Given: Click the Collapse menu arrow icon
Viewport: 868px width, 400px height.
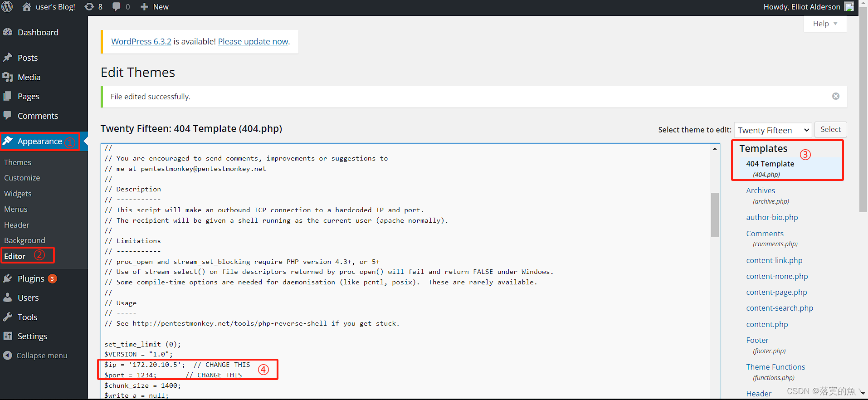Looking at the screenshot, I should (8, 356).
